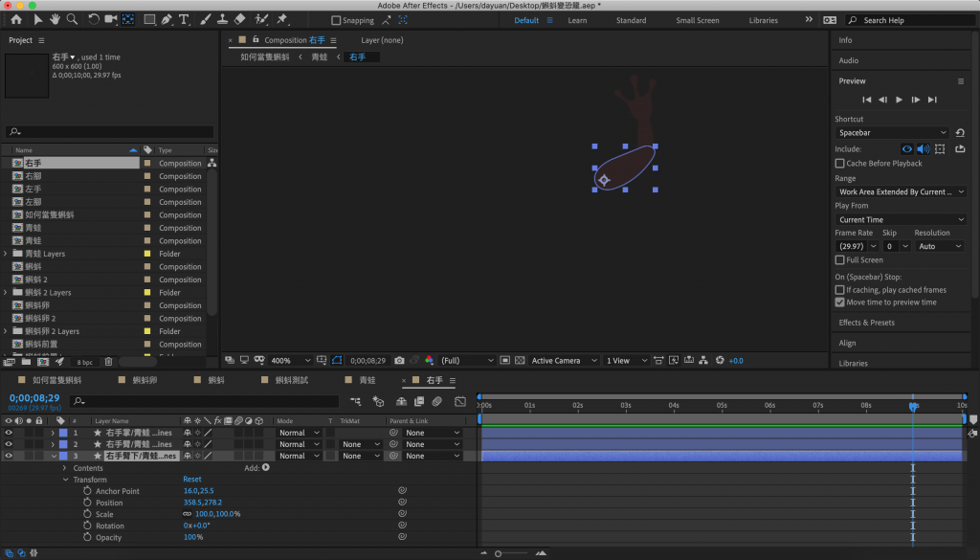This screenshot has width=980, height=560.
Task: Select the Home icon in toolbar
Action: click(16, 20)
